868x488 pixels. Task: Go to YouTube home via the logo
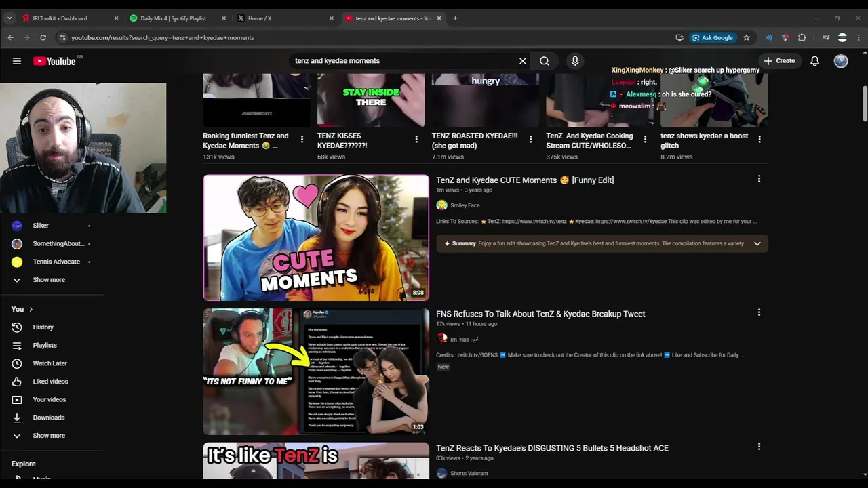click(54, 61)
